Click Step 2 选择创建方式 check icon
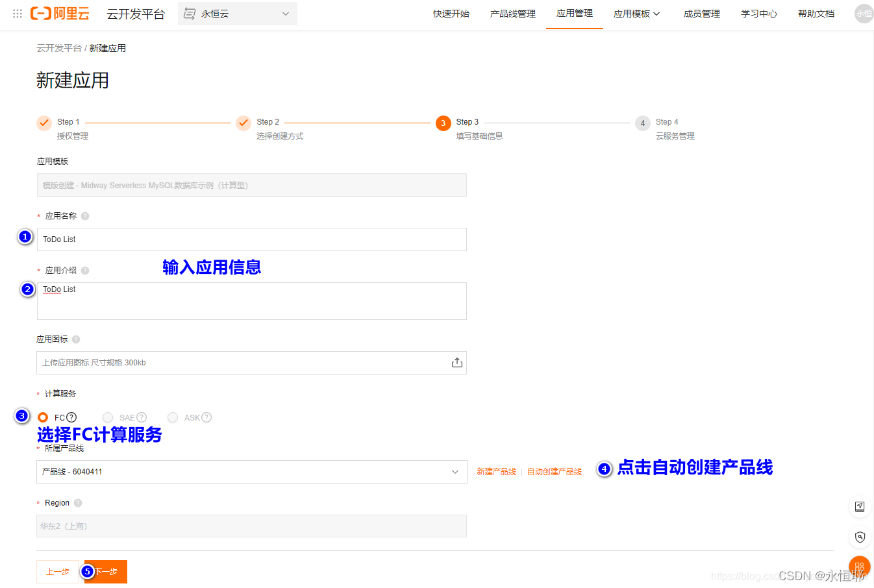Image resolution: width=874 pixels, height=588 pixels. pos(243,123)
